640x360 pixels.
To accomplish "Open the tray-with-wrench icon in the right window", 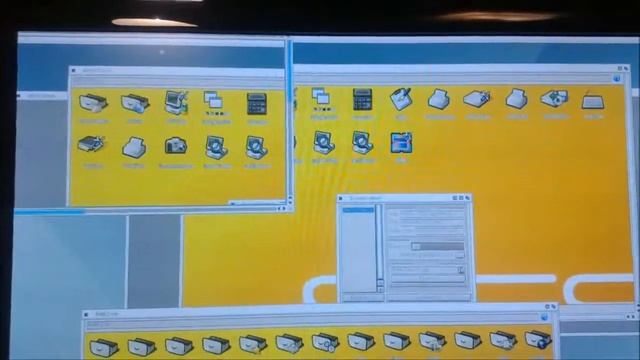I will pyautogui.click(x=477, y=100).
